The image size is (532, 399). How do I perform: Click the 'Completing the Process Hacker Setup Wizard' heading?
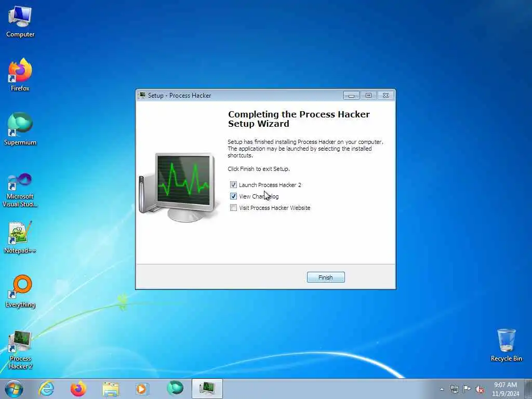(x=299, y=119)
